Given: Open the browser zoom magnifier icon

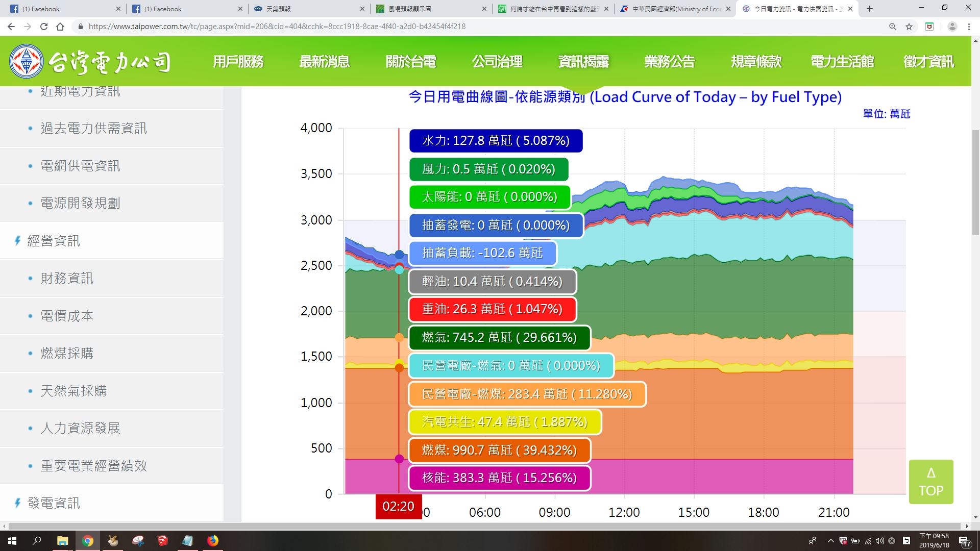Looking at the screenshot, I should [x=893, y=27].
